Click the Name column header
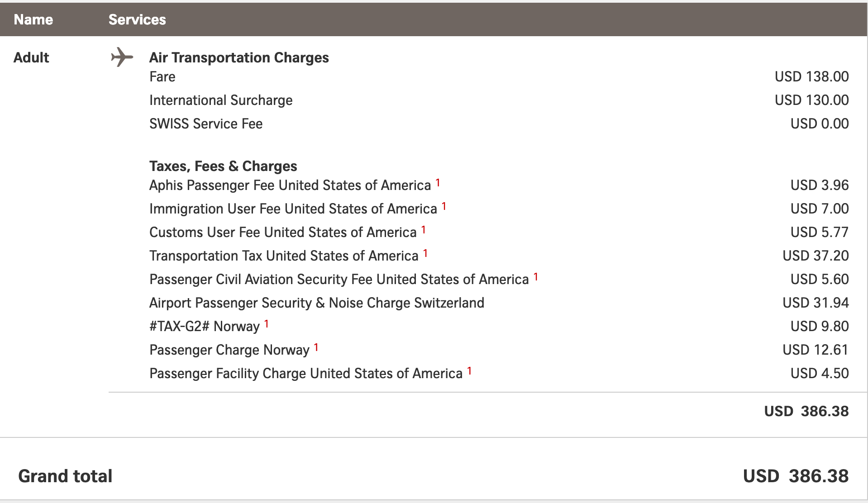Image resolution: width=868 pixels, height=503 pixels. point(33,19)
